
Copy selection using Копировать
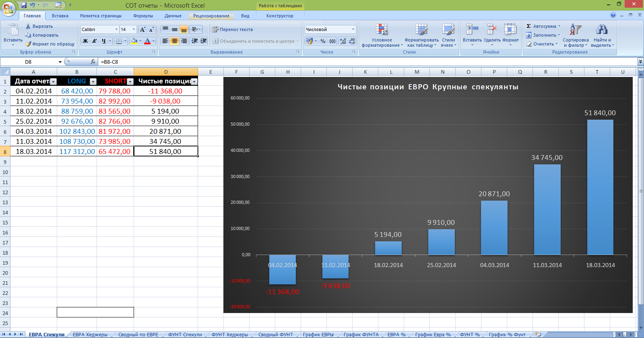[41, 35]
